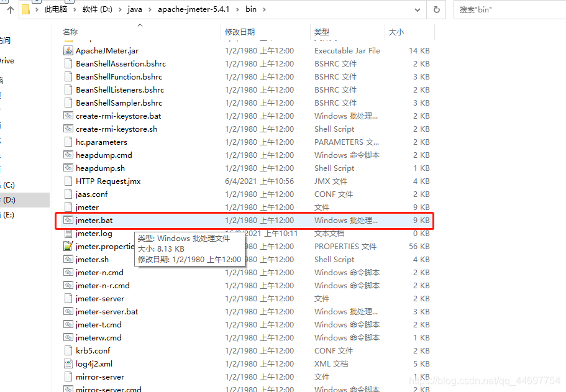Click the krb5.conf file icon
Image resolution: width=566 pixels, height=392 pixels.
click(x=68, y=350)
